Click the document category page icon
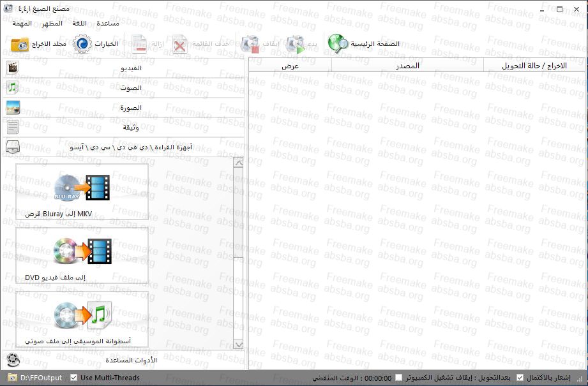Viewport: 588px width, 386px height. click(13, 127)
